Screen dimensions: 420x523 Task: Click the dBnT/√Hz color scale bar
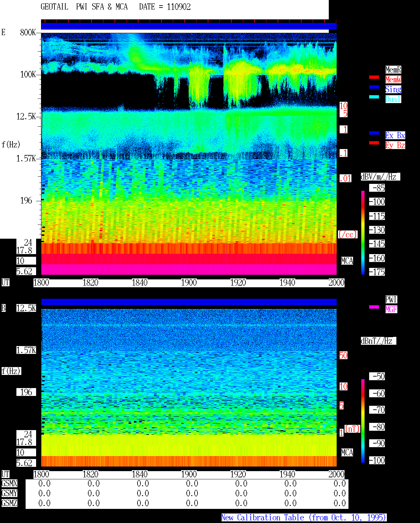click(x=363, y=421)
